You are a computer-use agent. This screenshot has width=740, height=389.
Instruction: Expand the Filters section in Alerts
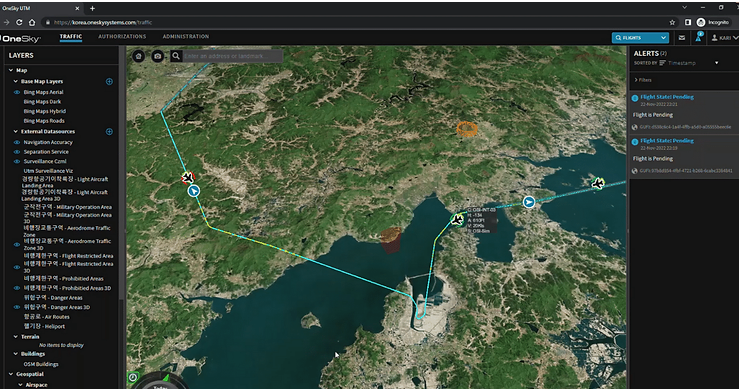coord(643,80)
